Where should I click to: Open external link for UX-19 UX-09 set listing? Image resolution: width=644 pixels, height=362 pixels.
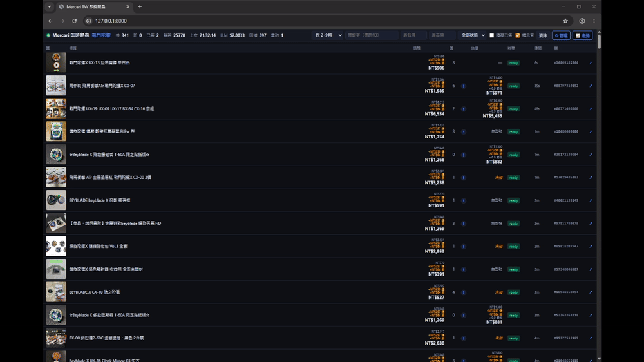pos(591,109)
